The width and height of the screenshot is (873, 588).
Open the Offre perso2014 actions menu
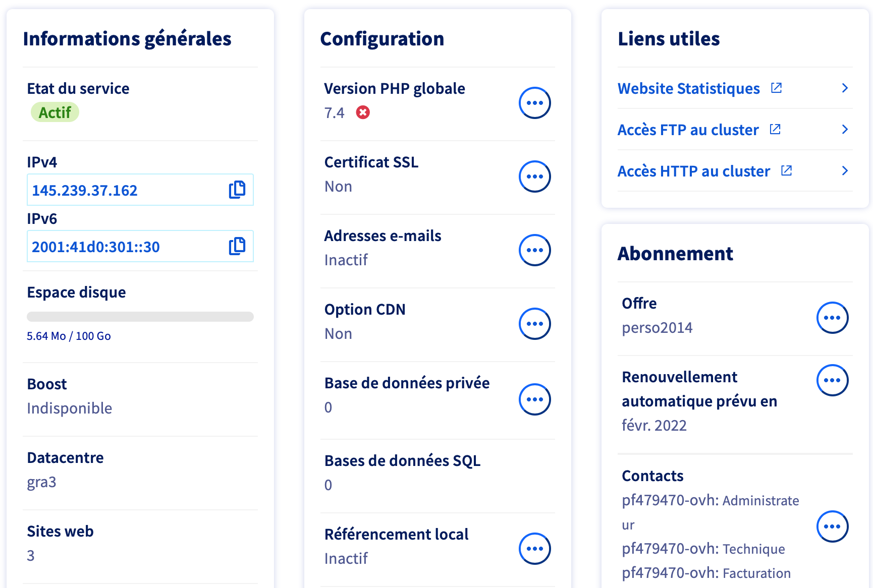tap(832, 318)
